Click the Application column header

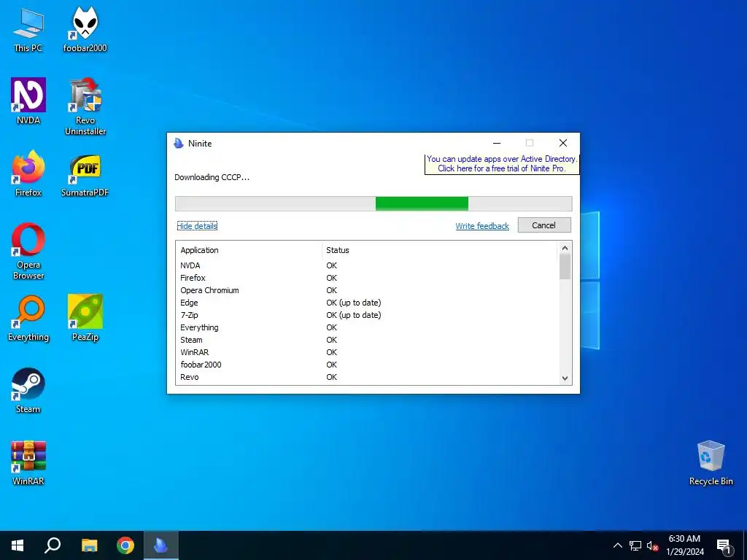(x=249, y=250)
